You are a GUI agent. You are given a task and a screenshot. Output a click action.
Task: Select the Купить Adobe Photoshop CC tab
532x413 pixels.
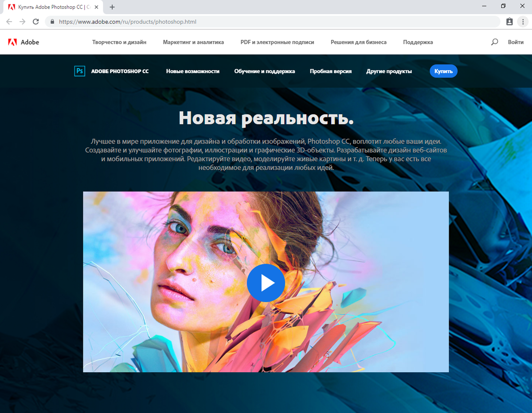click(53, 7)
